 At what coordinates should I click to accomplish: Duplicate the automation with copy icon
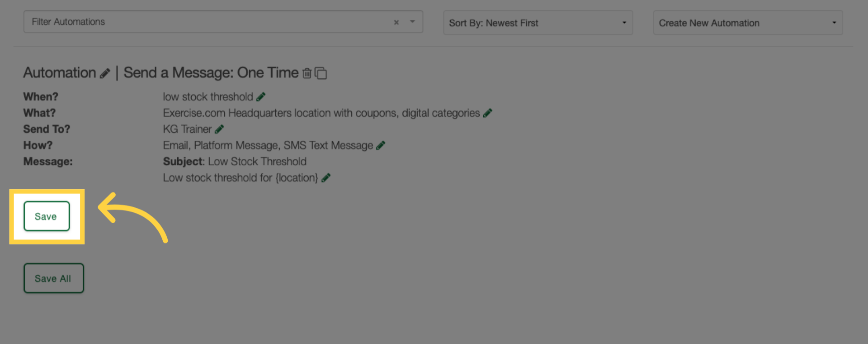pyautogui.click(x=321, y=73)
